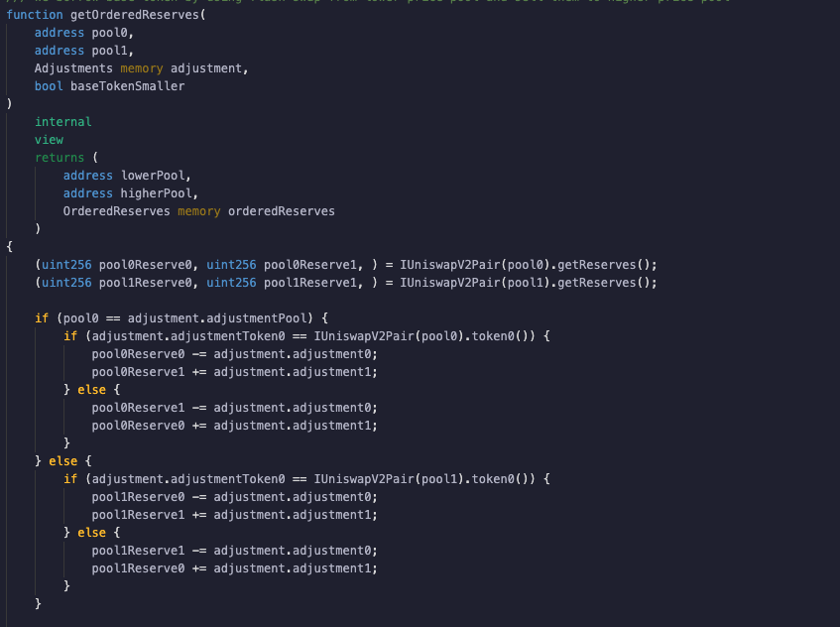Click the internal visibility keyword
The height and width of the screenshot is (627, 840).
pyautogui.click(x=62, y=121)
